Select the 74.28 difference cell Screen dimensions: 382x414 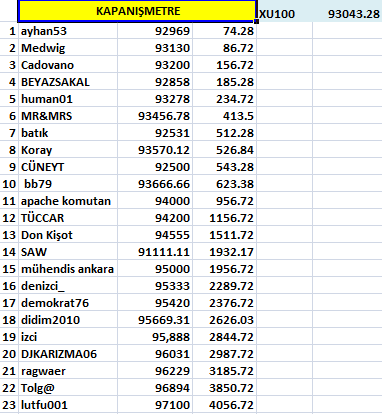click(x=225, y=31)
